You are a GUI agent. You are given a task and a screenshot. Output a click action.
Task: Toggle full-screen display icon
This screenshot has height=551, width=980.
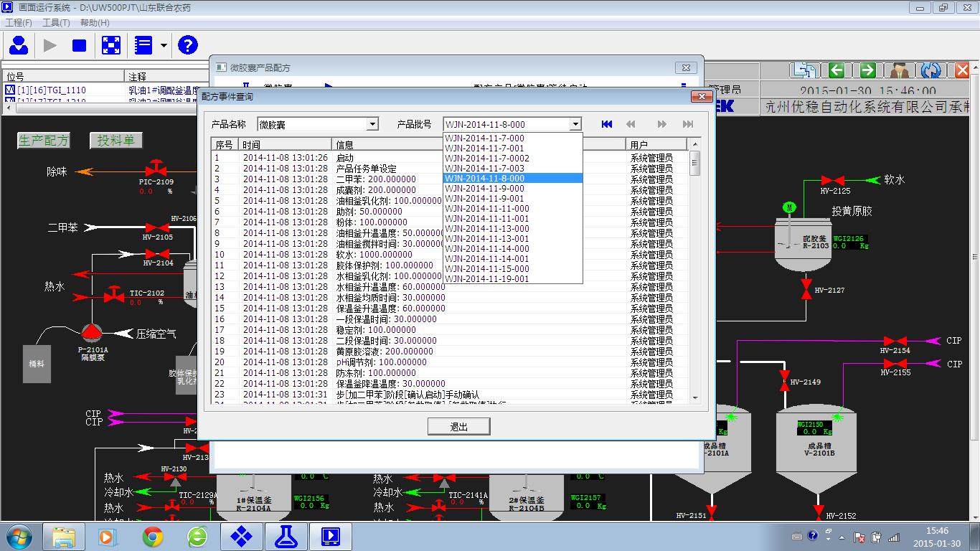coord(110,46)
